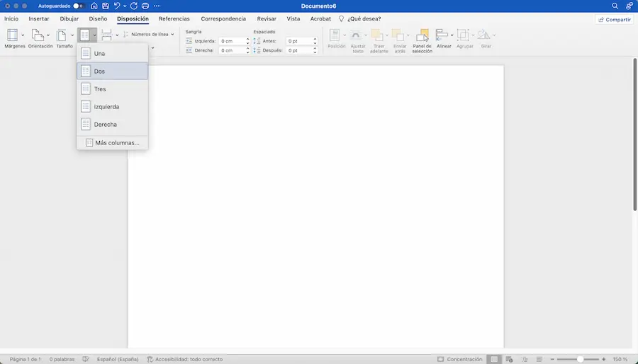Click the spelling check icon in status bar
The image size is (638, 364).
(86, 359)
